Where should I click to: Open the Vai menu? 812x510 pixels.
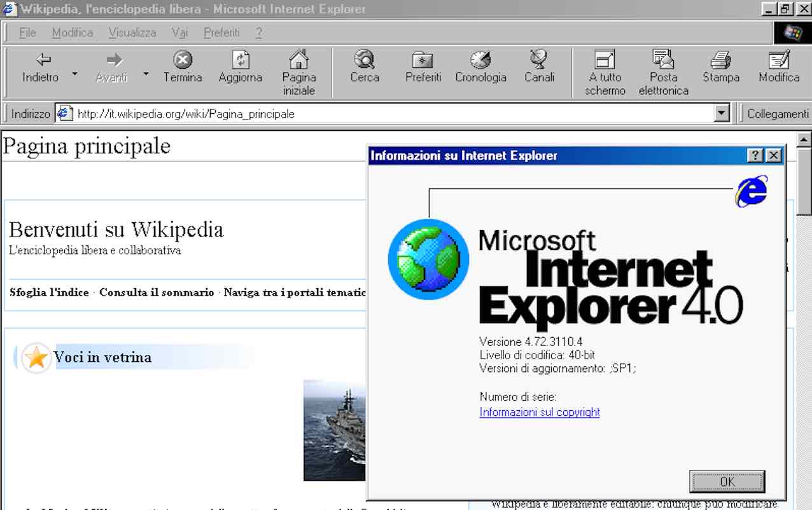(x=179, y=32)
